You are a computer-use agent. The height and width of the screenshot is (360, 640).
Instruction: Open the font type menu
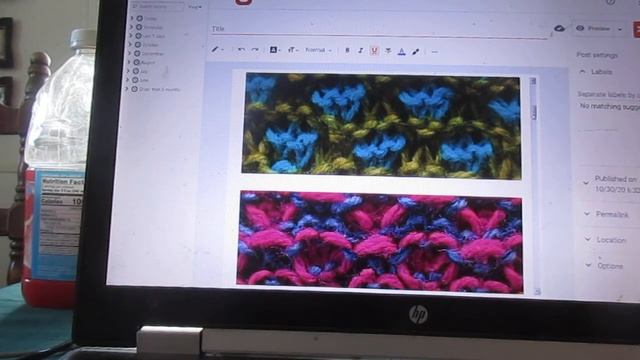point(275,50)
